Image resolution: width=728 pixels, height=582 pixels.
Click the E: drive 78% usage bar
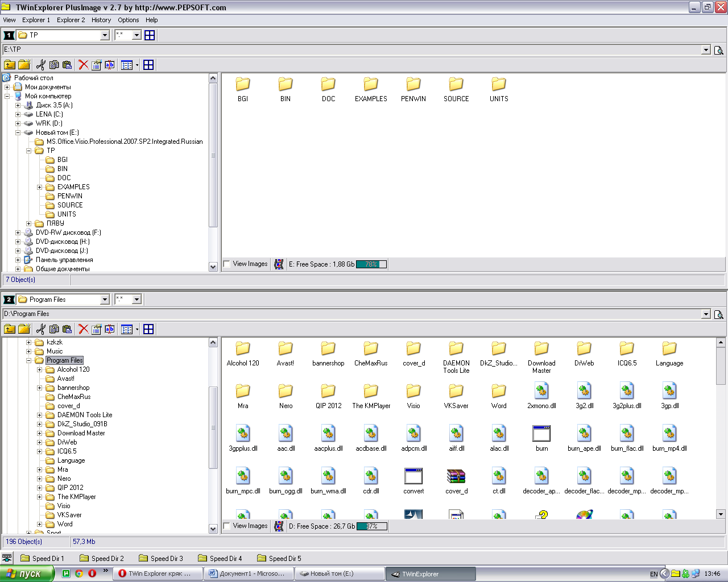tap(371, 264)
